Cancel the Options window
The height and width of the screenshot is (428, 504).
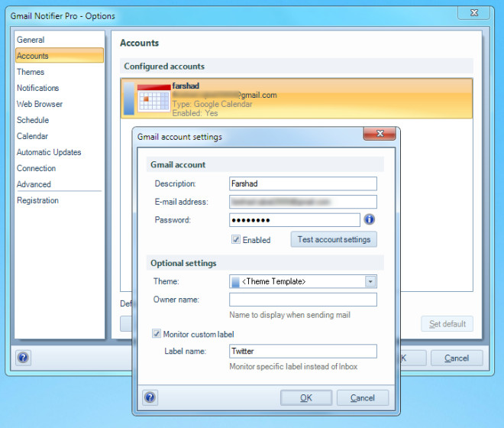(x=457, y=358)
